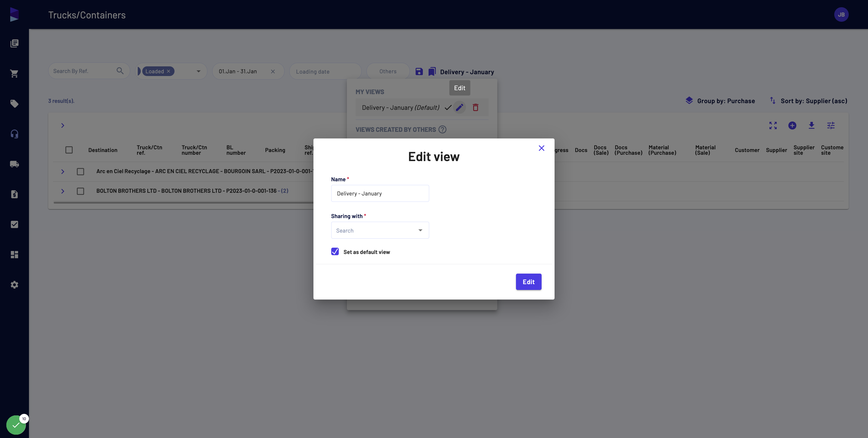
Task: Clear the 01.Jan - 31.Jan date range
Action: (273, 71)
